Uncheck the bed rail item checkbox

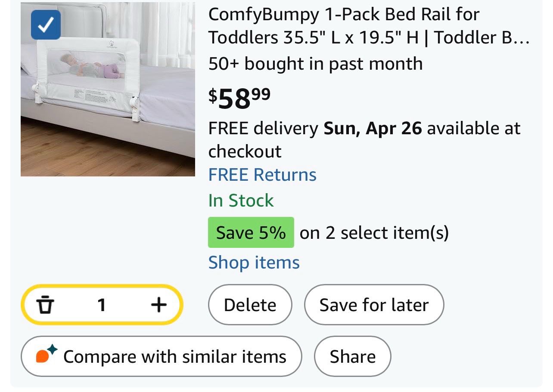coord(46,25)
